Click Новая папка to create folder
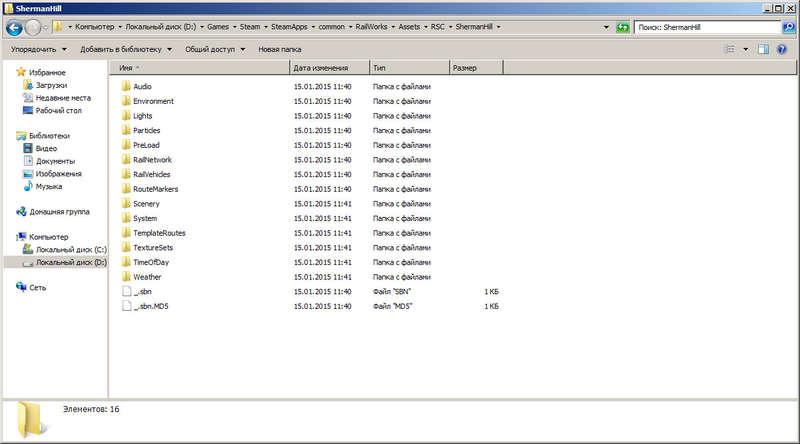The height and width of the screenshot is (444, 800). coord(280,50)
